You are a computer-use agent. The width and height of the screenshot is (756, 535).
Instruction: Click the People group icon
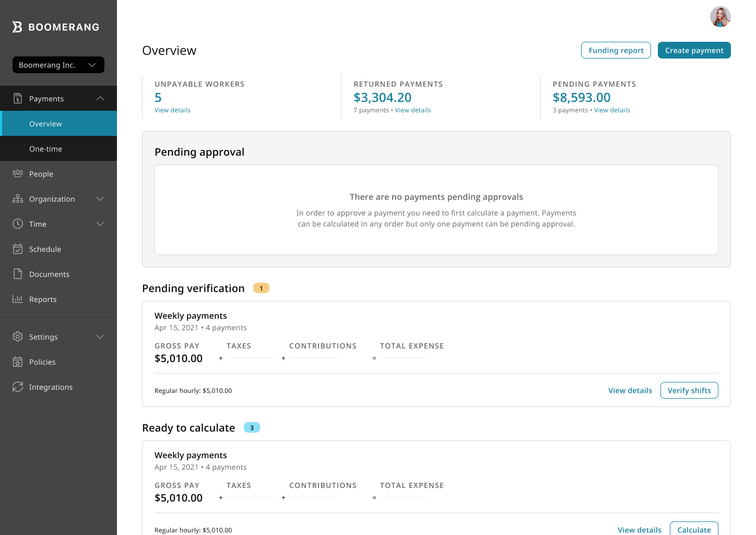click(18, 173)
